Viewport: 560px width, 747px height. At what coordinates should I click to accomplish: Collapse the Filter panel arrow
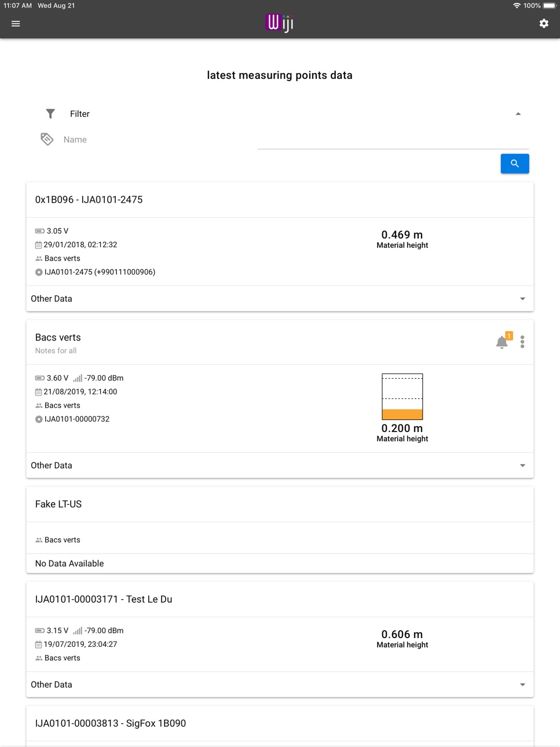[x=518, y=114]
